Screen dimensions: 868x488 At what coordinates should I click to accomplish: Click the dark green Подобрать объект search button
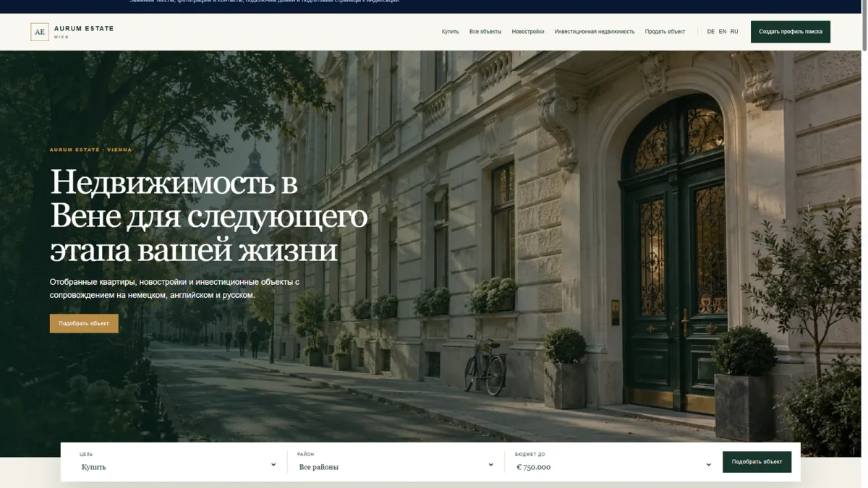[x=757, y=462]
